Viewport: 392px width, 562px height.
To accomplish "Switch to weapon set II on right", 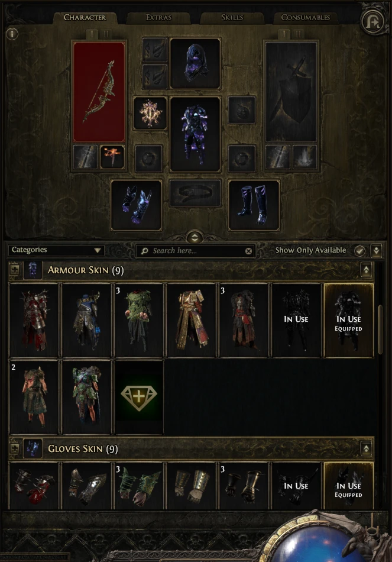I will (298, 34).
